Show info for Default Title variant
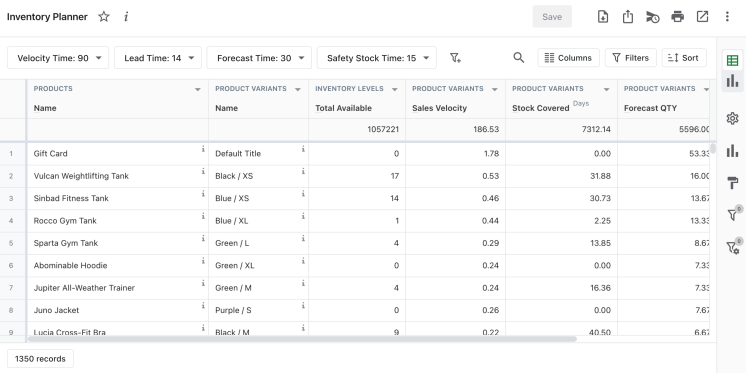Image resolution: width=746 pixels, height=373 pixels. point(303,149)
